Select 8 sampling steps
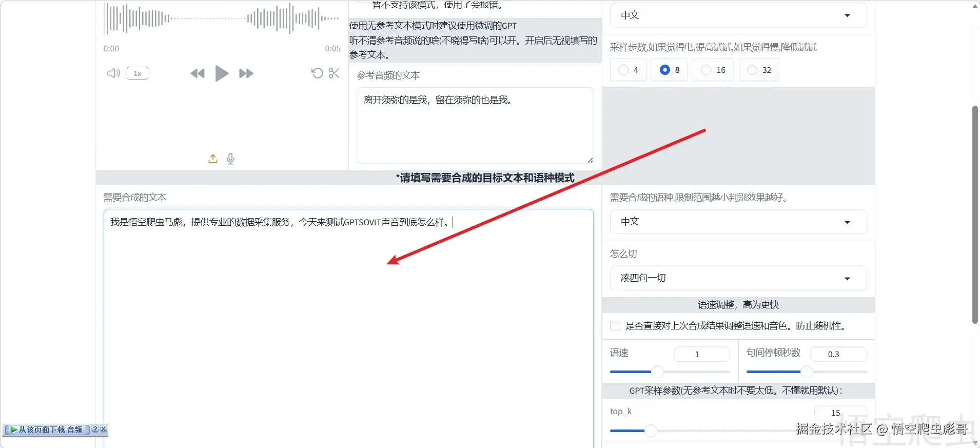The width and height of the screenshot is (980, 448). pyautogui.click(x=670, y=70)
